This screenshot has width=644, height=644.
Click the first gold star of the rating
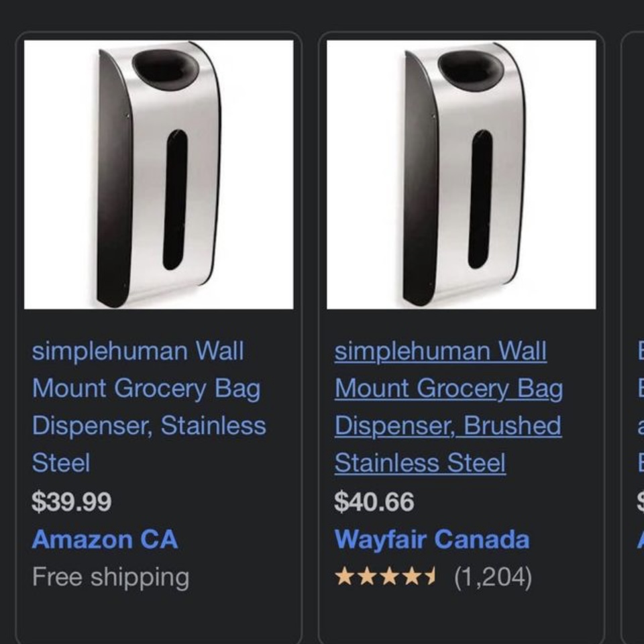(x=343, y=576)
